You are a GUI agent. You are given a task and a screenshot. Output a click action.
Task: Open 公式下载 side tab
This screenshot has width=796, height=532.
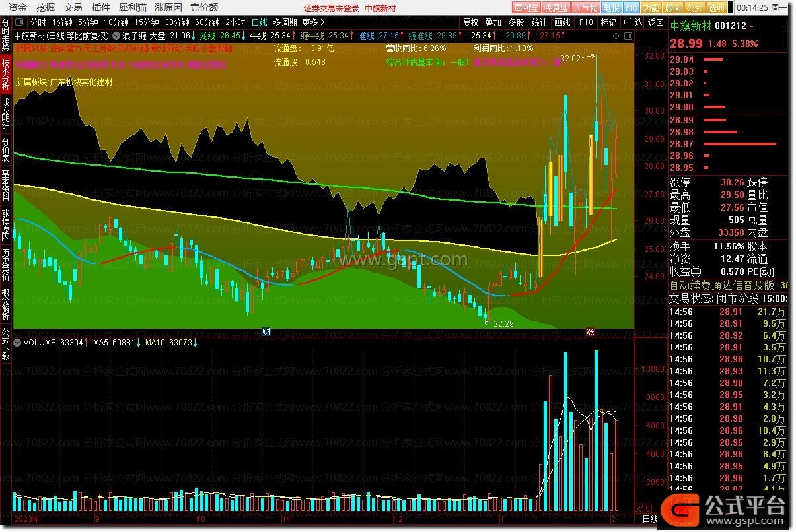pyautogui.click(x=6, y=344)
